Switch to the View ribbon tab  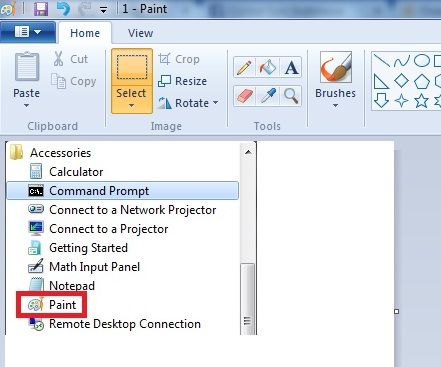pos(140,33)
